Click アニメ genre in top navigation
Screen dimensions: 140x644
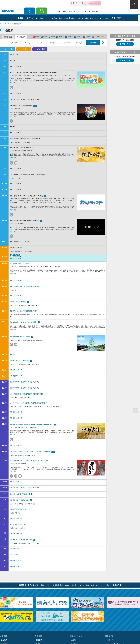point(66,18)
